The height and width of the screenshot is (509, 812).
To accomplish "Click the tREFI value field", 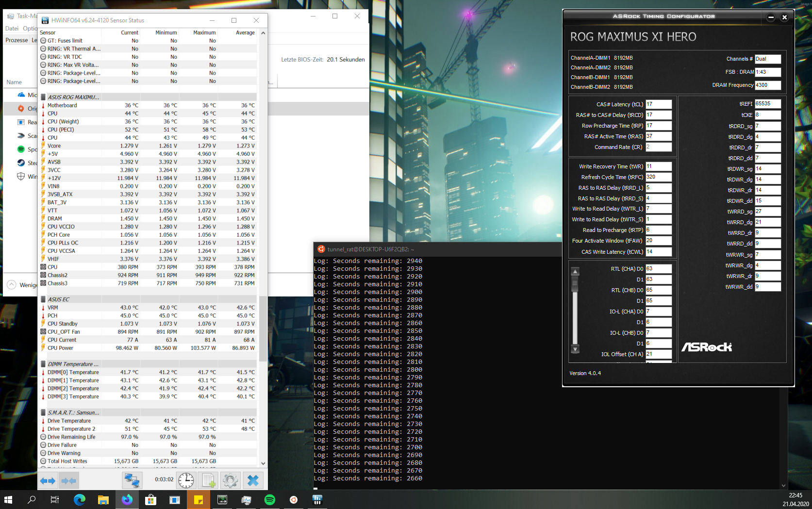I will [x=768, y=104].
